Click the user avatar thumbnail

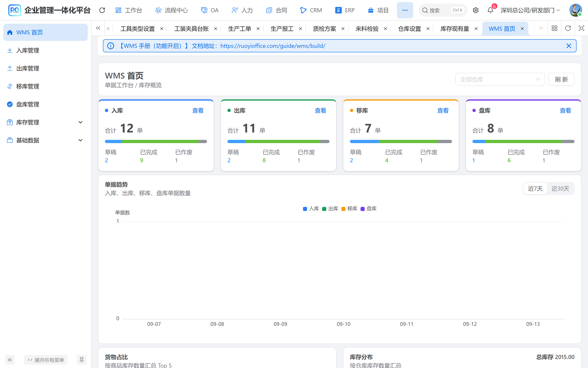[575, 10]
